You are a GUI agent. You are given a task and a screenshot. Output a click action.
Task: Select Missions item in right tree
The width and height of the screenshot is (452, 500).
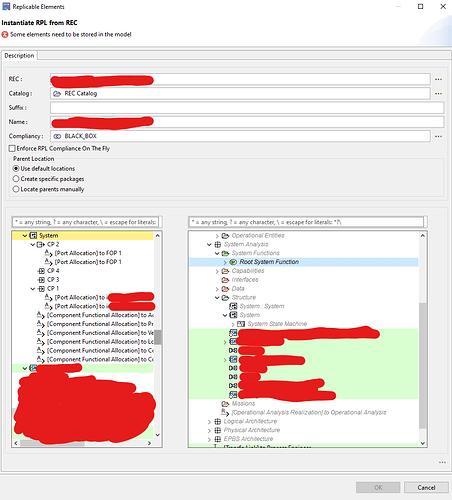tap(243, 404)
